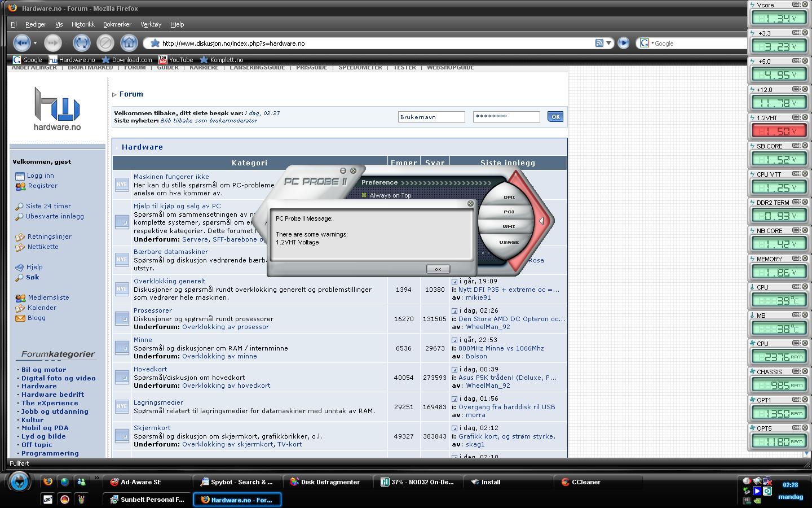
Task: Click the PCI button in PC Probe II
Action: [x=509, y=212]
